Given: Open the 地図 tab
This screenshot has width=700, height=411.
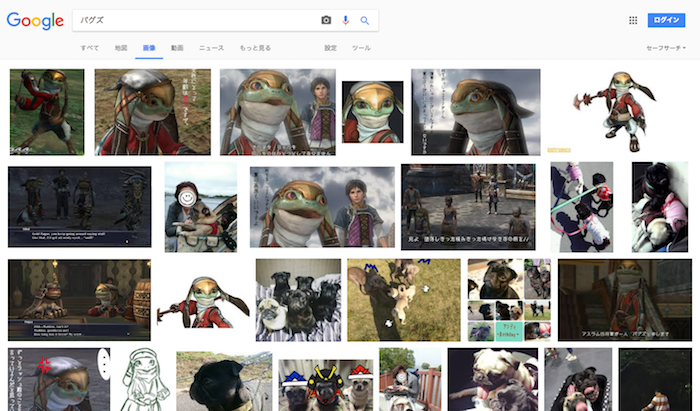Looking at the screenshot, I should point(121,48).
